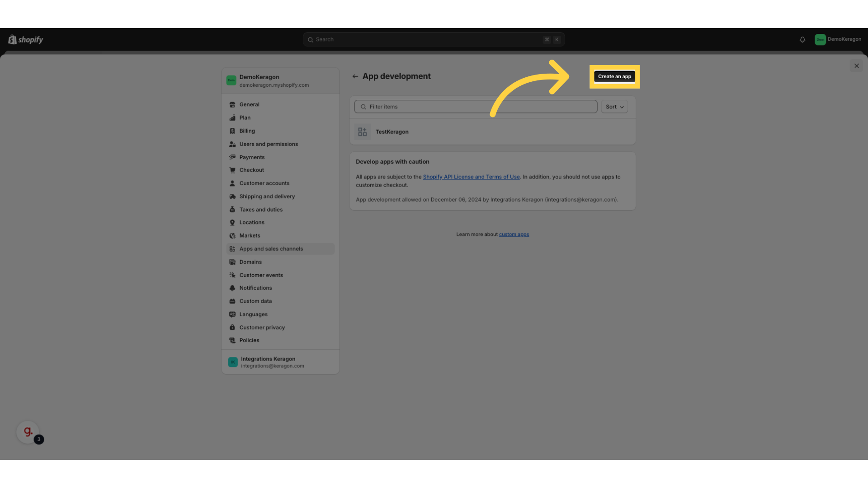Click the Domains icon
Viewport: 868px width, 488px height.
click(232, 262)
